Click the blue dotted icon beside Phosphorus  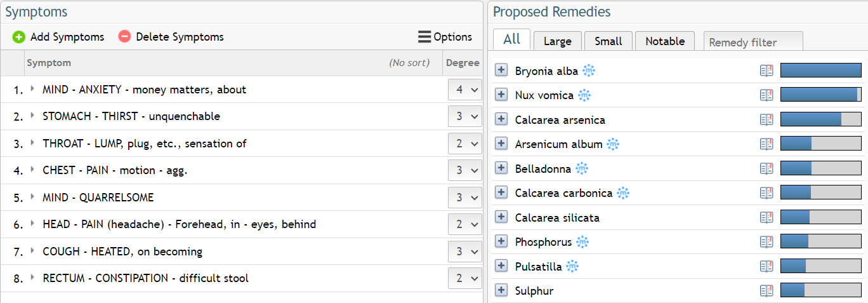(x=582, y=242)
